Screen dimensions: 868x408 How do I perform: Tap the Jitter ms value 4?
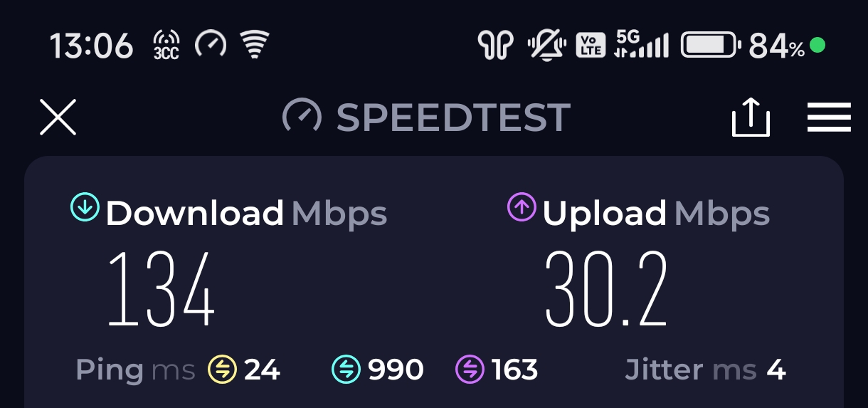(776, 370)
